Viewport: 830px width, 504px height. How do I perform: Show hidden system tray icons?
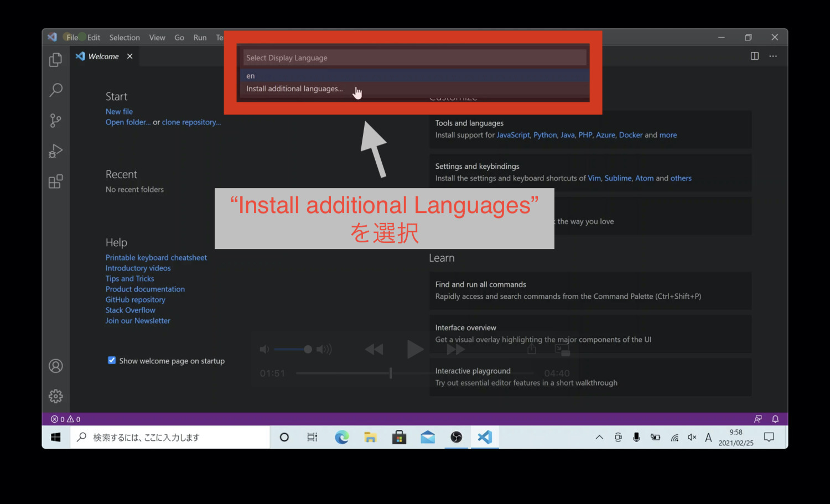(x=599, y=437)
